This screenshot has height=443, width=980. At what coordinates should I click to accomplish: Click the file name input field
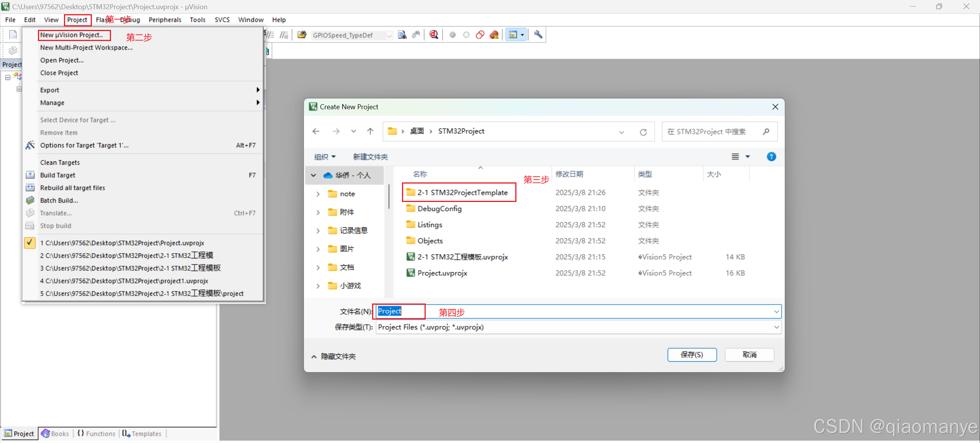(574, 312)
